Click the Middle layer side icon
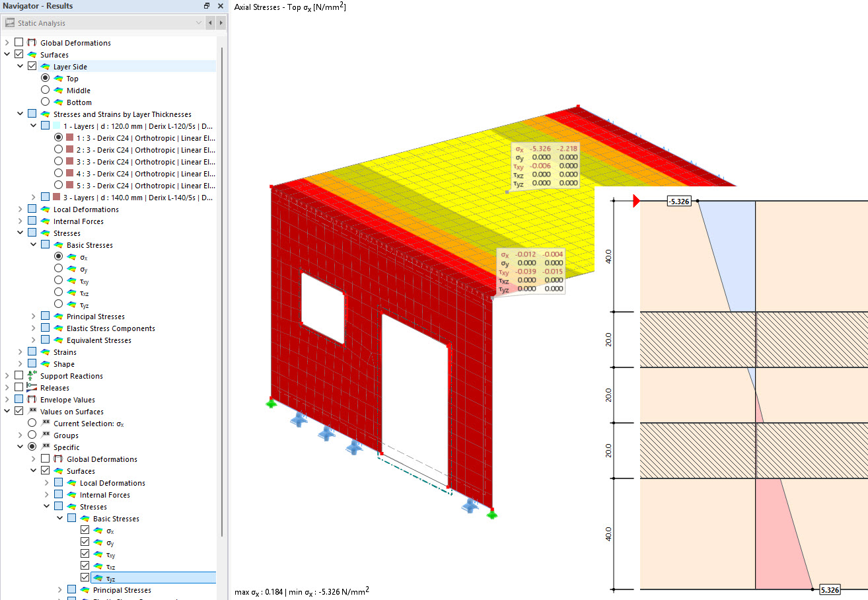The width and height of the screenshot is (868, 600). (x=58, y=91)
